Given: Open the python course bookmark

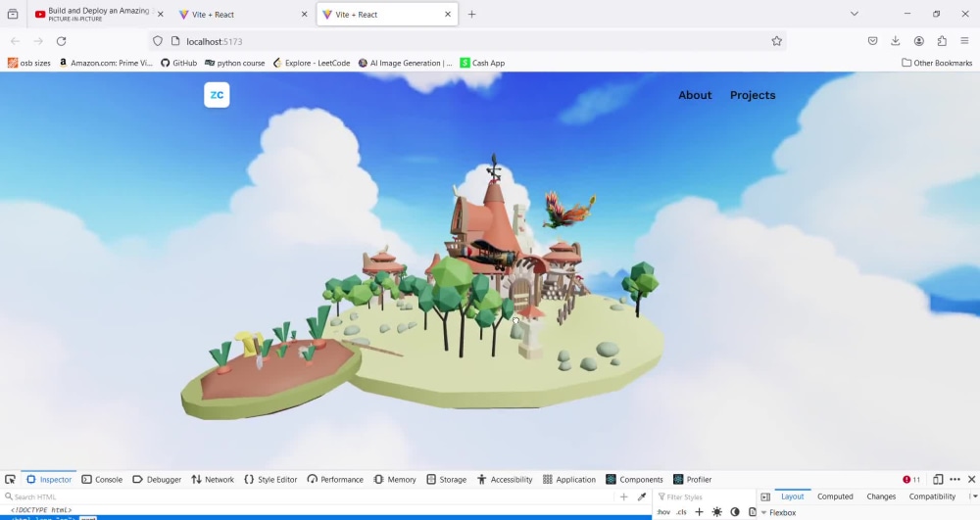Looking at the screenshot, I should point(235,63).
